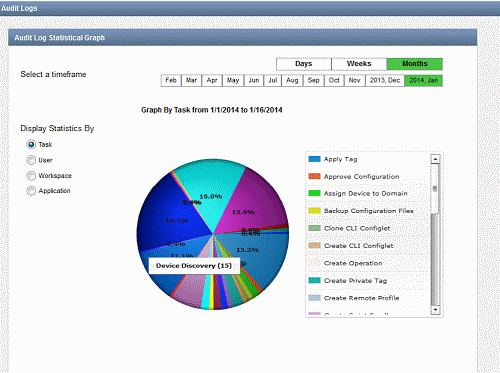
Task: Click legend scrollbar down arrow
Action: point(435,310)
